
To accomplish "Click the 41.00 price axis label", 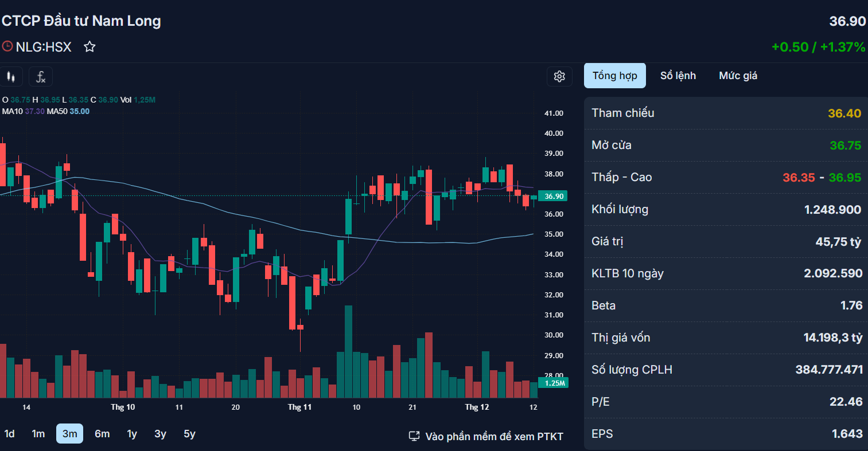I will click(554, 113).
